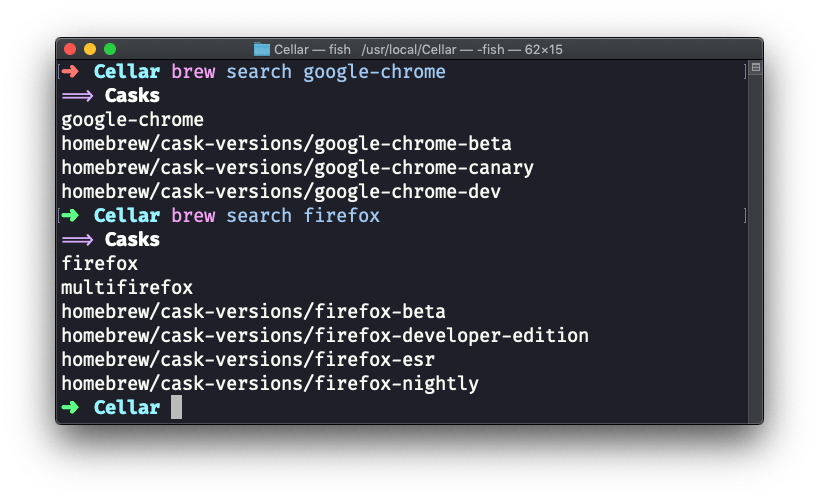
Task: Click the split pane icon at top right
Action: pyautogui.click(x=755, y=68)
